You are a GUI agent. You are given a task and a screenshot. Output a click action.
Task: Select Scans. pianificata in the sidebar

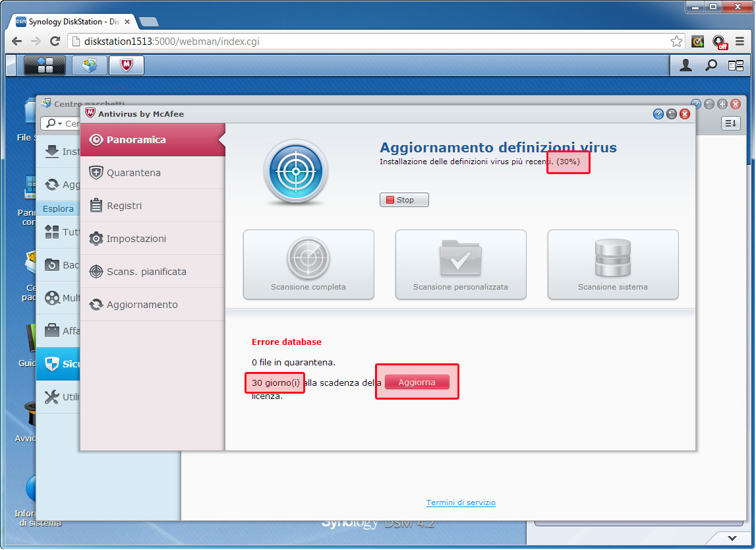click(152, 272)
